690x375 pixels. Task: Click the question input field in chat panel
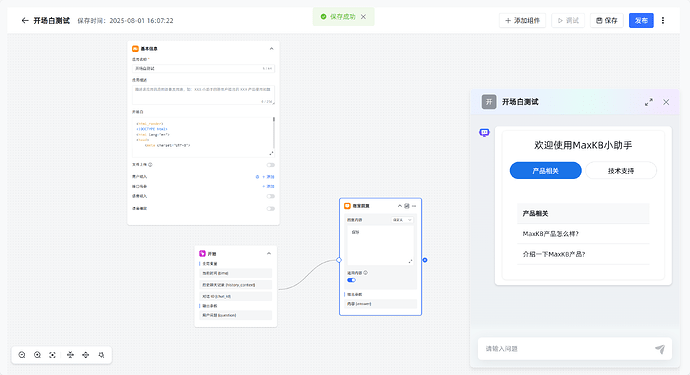[x=568, y=349]
